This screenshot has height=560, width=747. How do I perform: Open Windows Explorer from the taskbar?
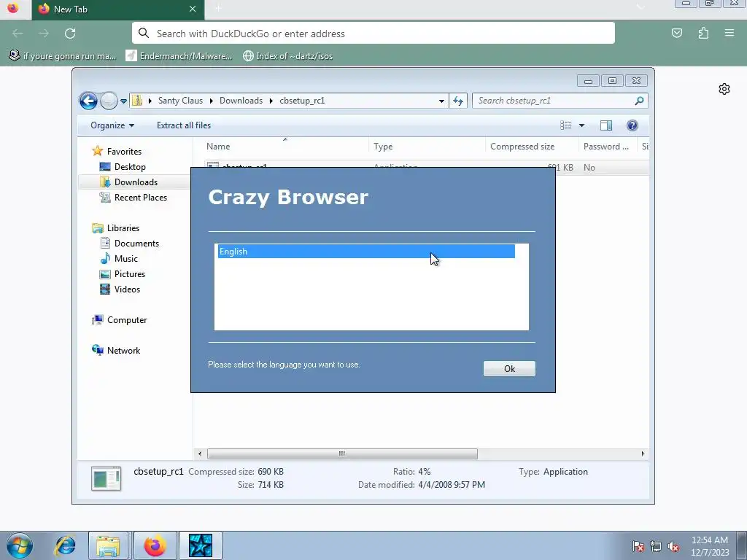108,545
